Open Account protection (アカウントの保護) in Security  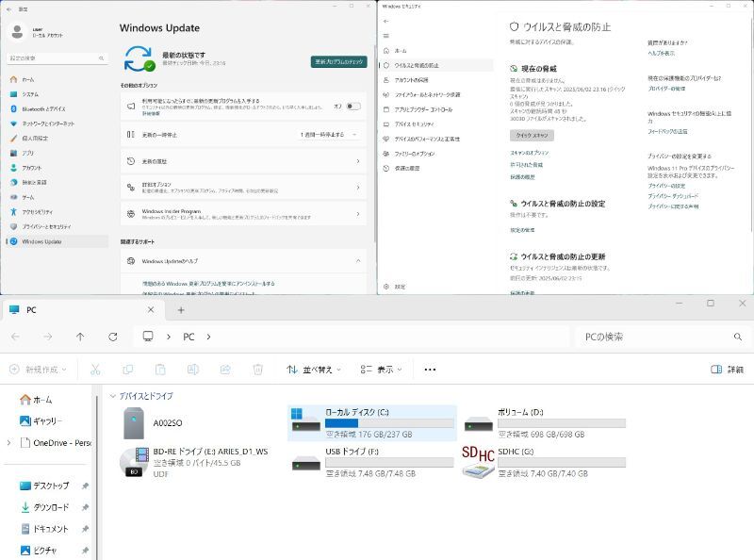436,80
